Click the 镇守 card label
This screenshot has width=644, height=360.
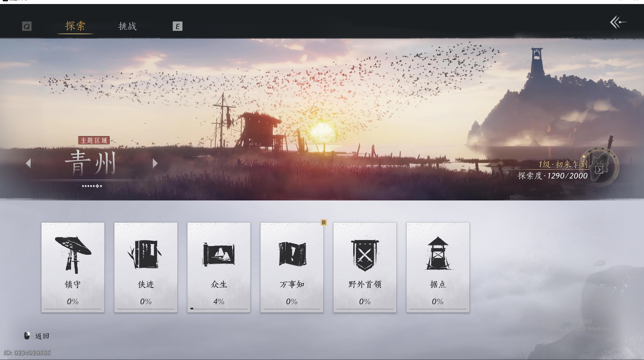[x=73, y=285]
